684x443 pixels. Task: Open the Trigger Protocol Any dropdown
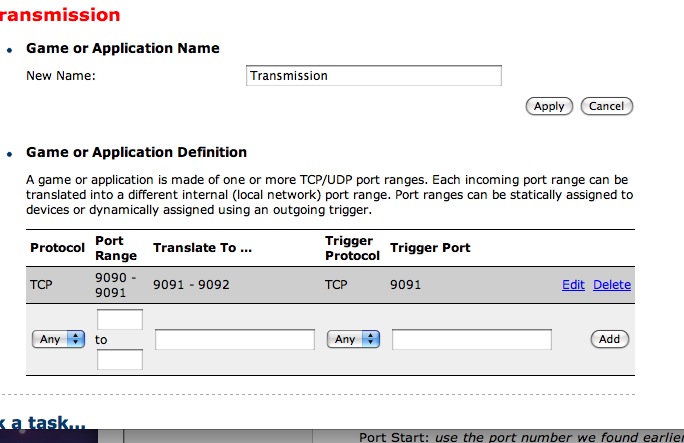point(353,339)
